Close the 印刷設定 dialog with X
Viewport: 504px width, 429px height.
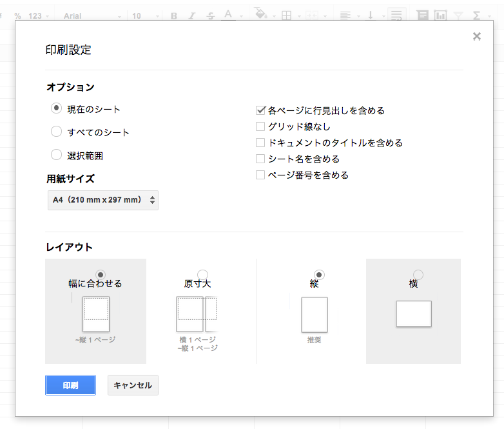(477, 36)
